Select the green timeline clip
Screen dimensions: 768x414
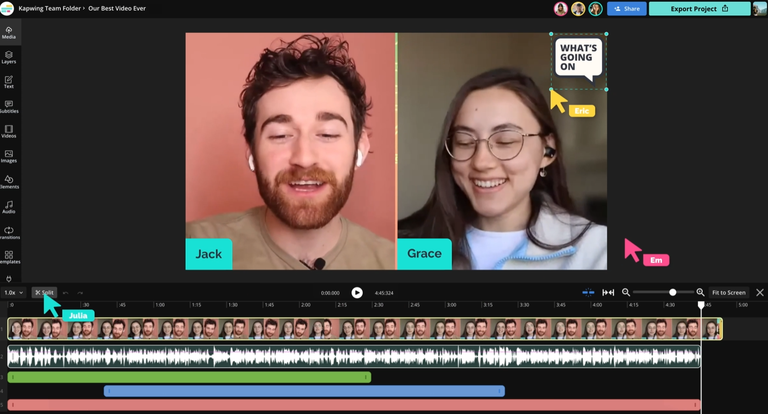(189, 377)
